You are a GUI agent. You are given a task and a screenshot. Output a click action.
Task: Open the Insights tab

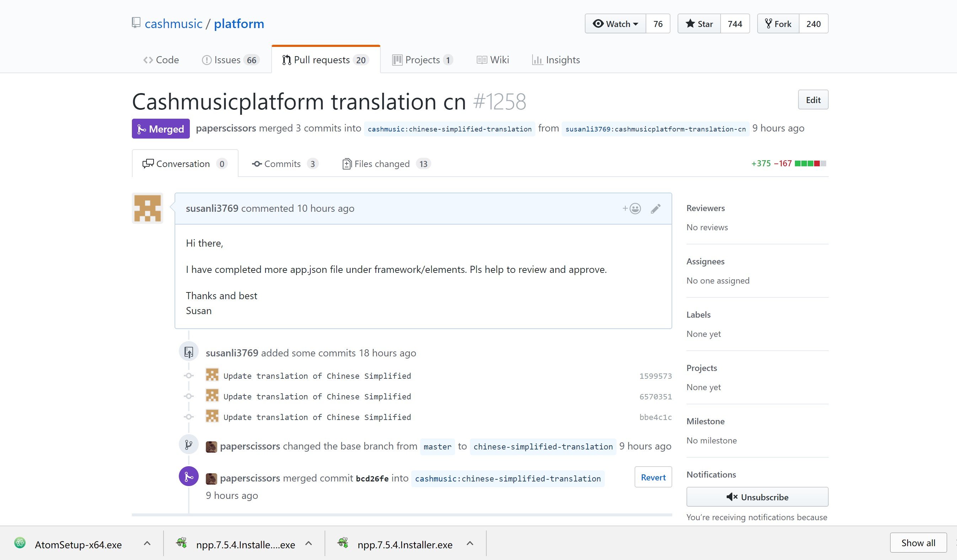(556, 60)
